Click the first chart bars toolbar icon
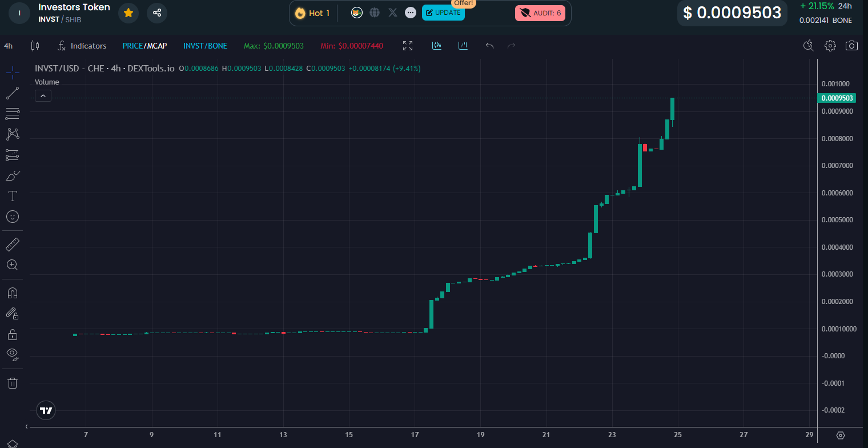Screen dimensions: 868x448 [x=437, y=46]
